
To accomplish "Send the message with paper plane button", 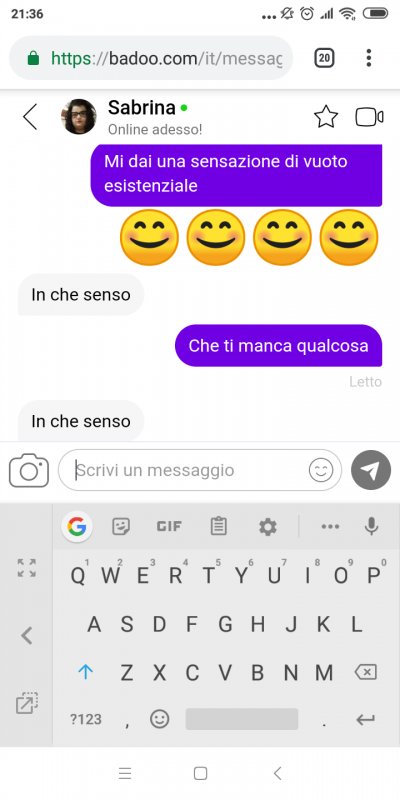I will coord(371,470).
